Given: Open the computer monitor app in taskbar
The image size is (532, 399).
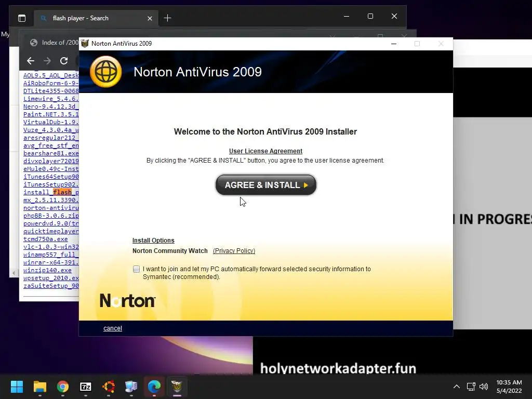Looking at the screenshot, I should pyautogui.click(x=131, y=387).
